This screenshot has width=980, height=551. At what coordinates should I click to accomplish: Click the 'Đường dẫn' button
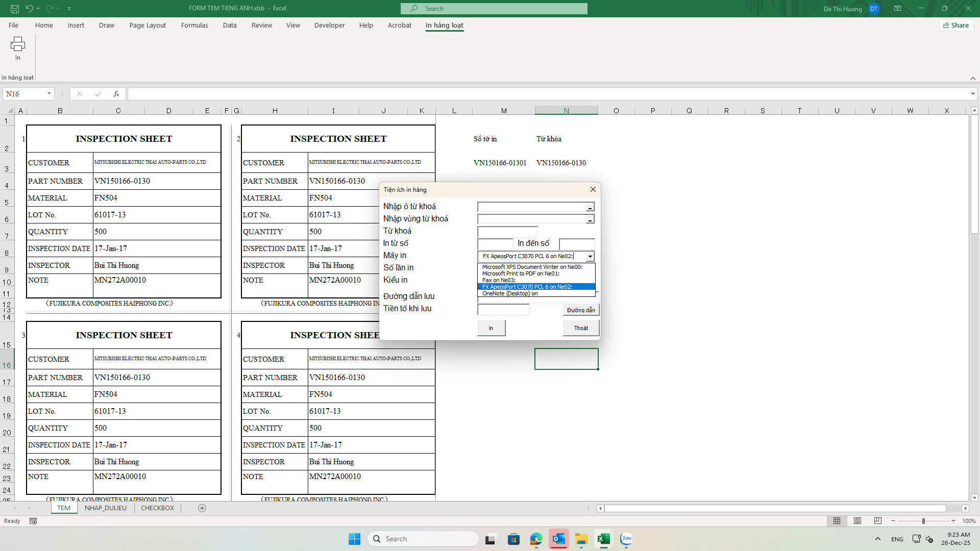point(581,310)
